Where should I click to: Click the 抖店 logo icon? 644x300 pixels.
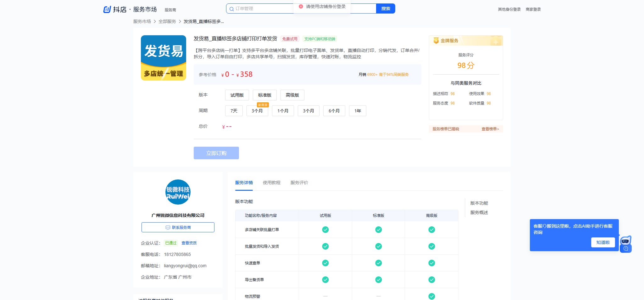[107, 9]
